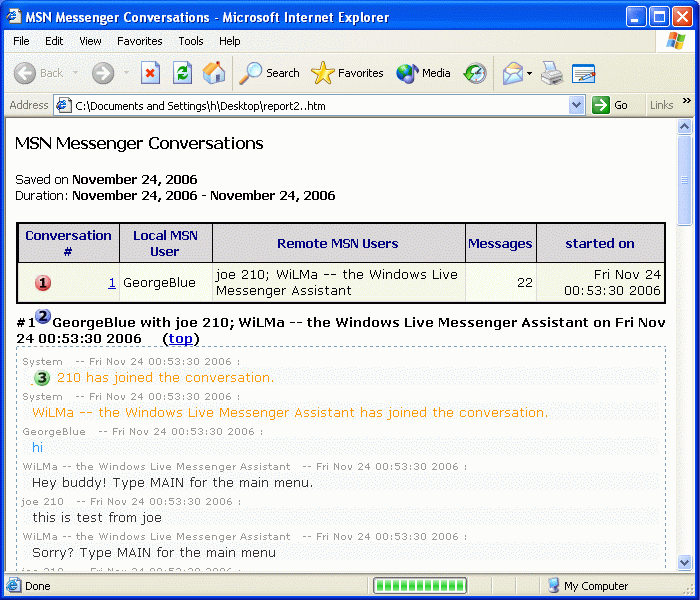Open the Favorites menu
This screenshot has width=700, height=600.
pyautogui.click(x=140, y=41)
